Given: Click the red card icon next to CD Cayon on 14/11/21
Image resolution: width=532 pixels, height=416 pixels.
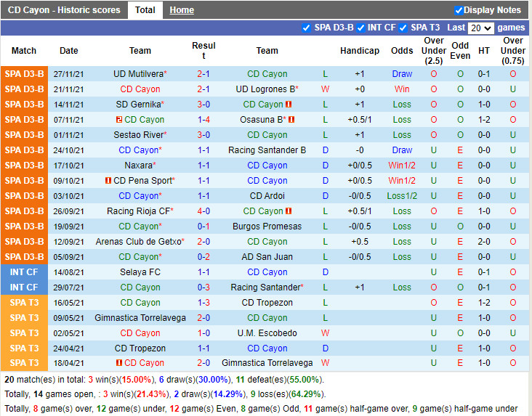Looking at the screenshot, I should tap(289, 105).
